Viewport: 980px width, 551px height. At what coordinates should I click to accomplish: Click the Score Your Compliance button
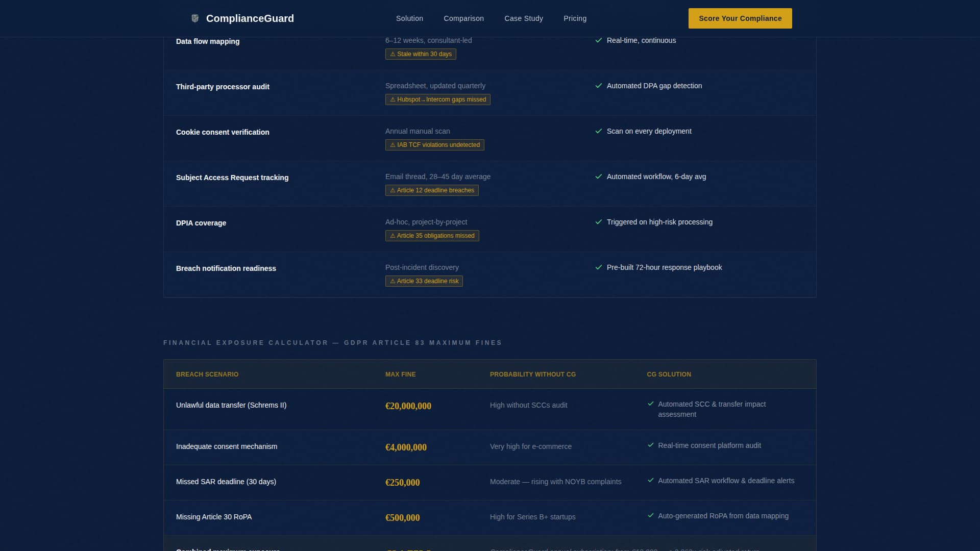coord(740,18)
